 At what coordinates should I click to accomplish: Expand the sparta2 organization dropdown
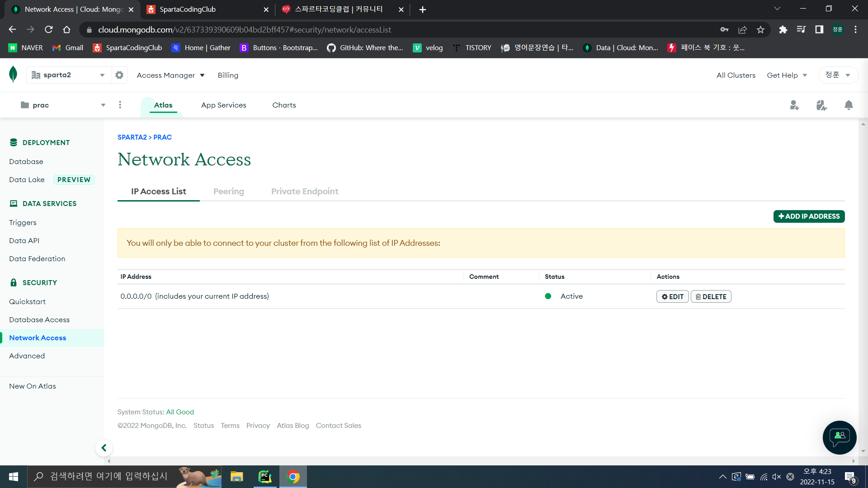click(69, 75)
